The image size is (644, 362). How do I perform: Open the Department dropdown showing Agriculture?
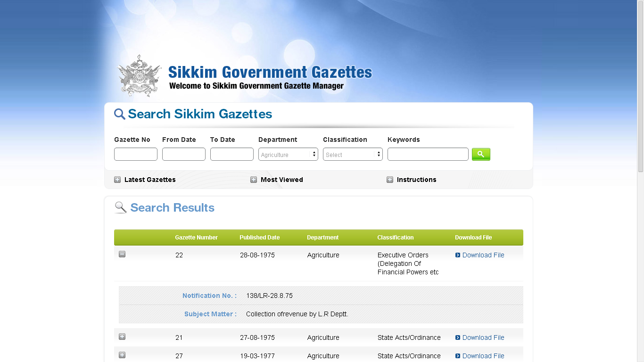pyautogui.click(x=288, y=155)
